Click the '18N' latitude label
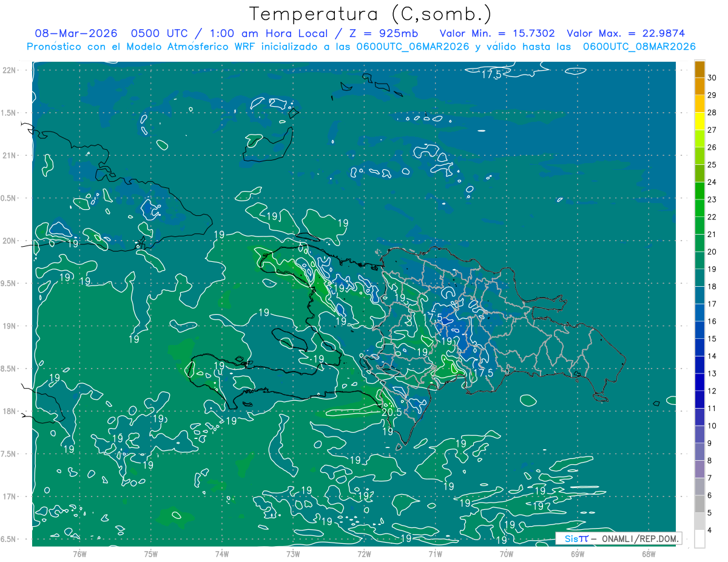This screenshot has width=728, height=562. (10, 411)
